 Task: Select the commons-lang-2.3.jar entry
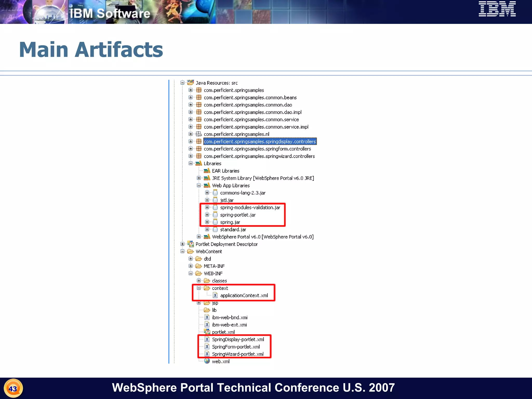pos(243,193)
